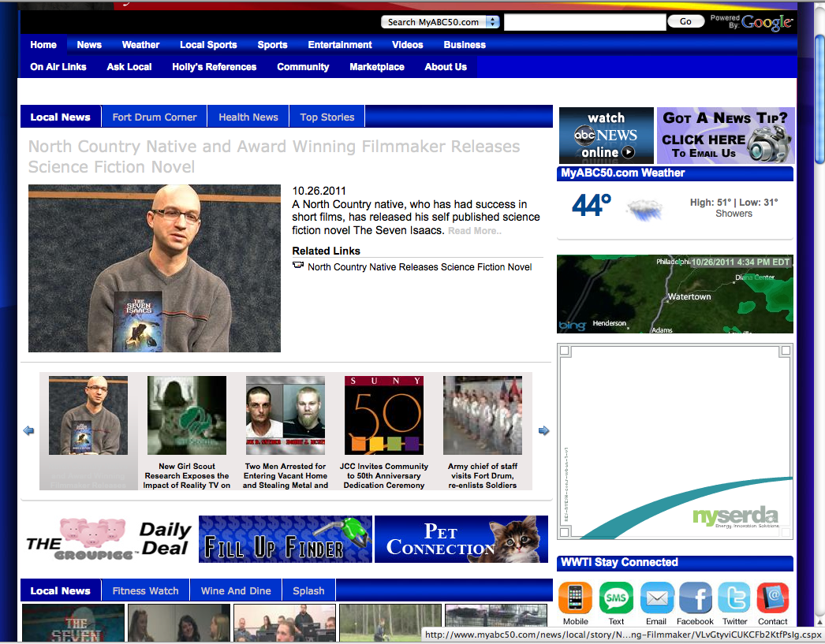Click the Read More link

(475, 231)
